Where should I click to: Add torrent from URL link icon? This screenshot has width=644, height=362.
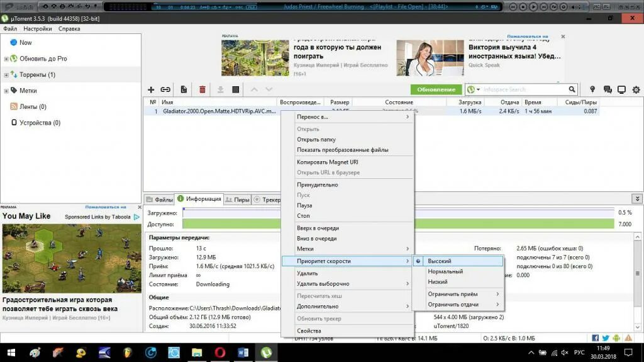(x=165, y=89)
